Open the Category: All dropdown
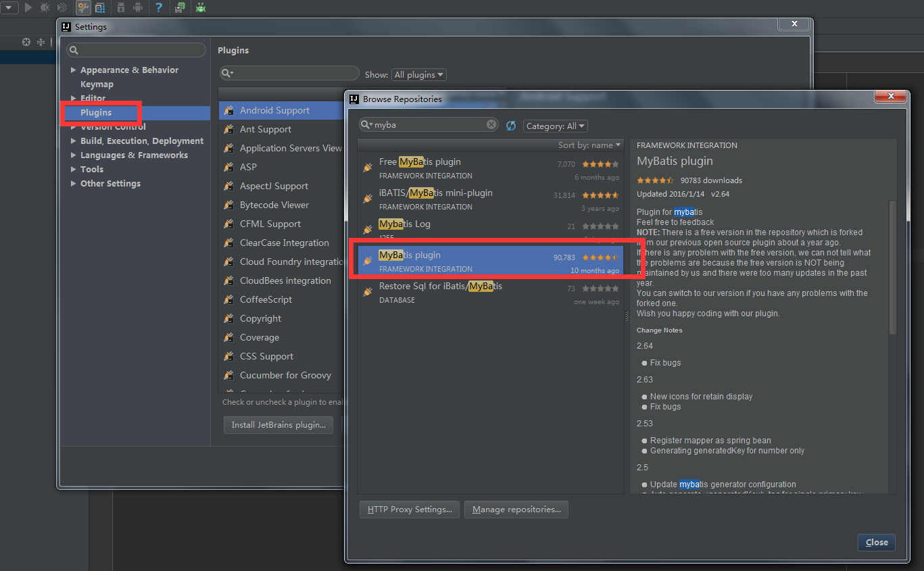Image resolution: width=924 pixels, height=571 pixels. point(555,126)
